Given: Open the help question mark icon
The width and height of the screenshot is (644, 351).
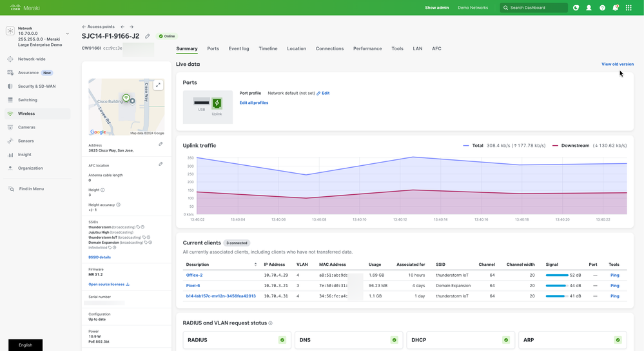Looking at the screenshot, I should point(602,8).
